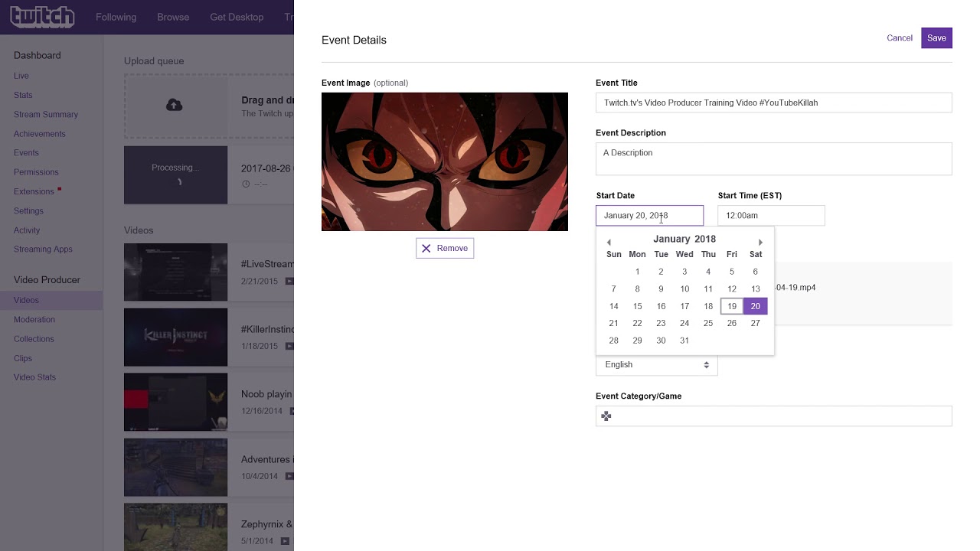Image resolution: width=980 pixels, height=551 pixels.
Task: Click the event image thumbnail
Action: pyautogui.click(x=445, y=161)
